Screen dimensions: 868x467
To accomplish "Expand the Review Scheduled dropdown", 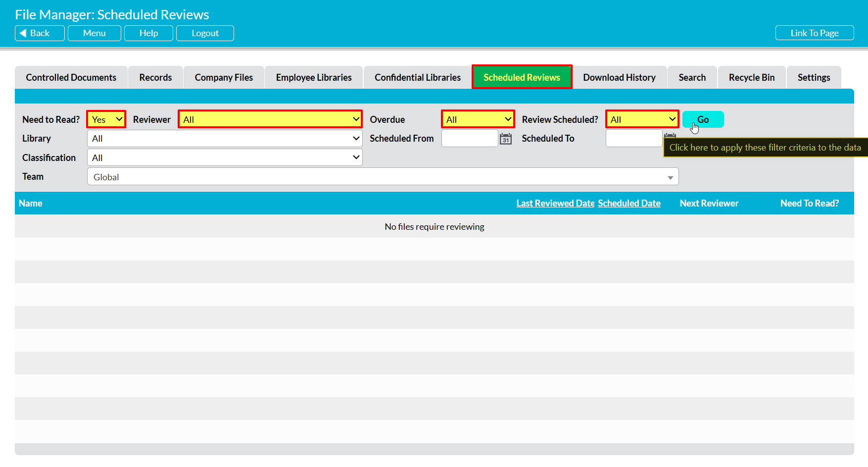I will (x=642, y=119).
